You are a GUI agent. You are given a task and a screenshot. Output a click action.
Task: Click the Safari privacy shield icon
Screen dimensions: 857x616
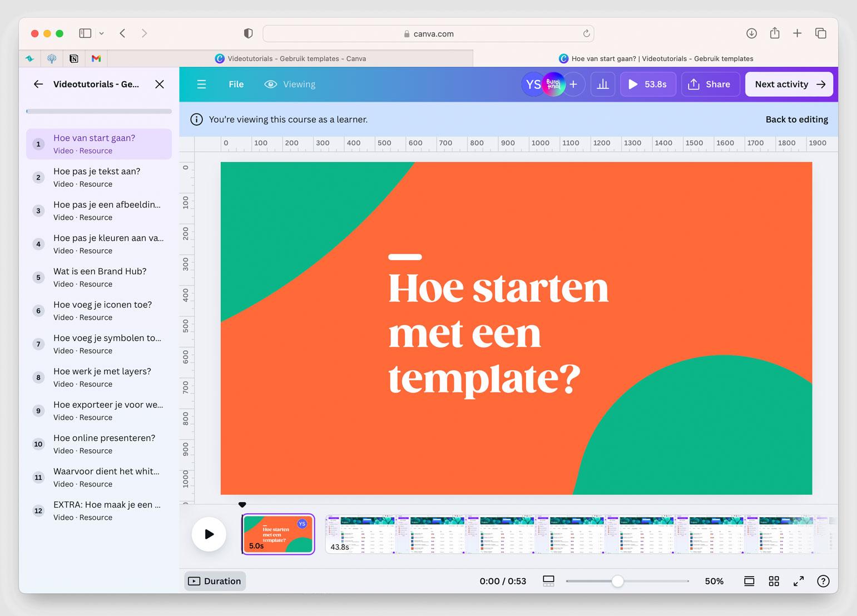coord(248,33)
